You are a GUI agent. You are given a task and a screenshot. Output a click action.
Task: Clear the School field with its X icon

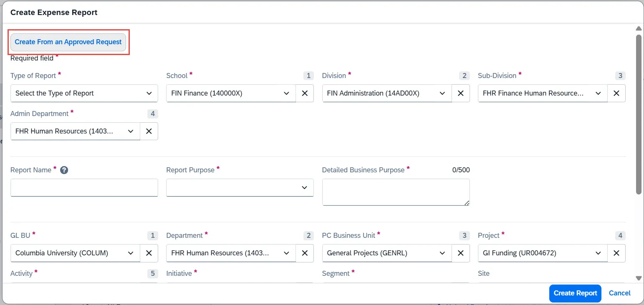click(305, 93)
